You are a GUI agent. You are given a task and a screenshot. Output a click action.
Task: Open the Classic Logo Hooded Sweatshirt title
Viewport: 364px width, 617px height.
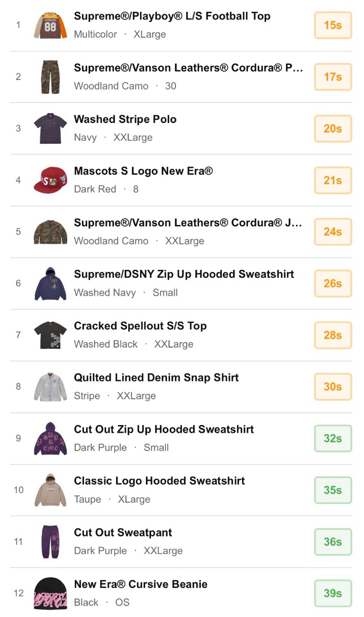[159, 481]
